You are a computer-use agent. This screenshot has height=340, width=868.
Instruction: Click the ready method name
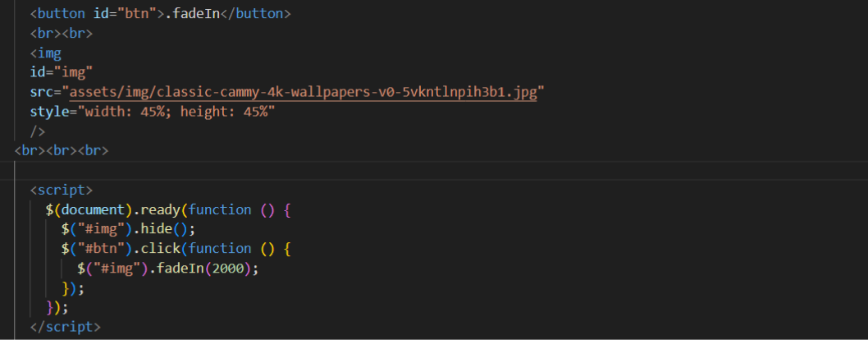pyautogui.click(x=161, y=209)
